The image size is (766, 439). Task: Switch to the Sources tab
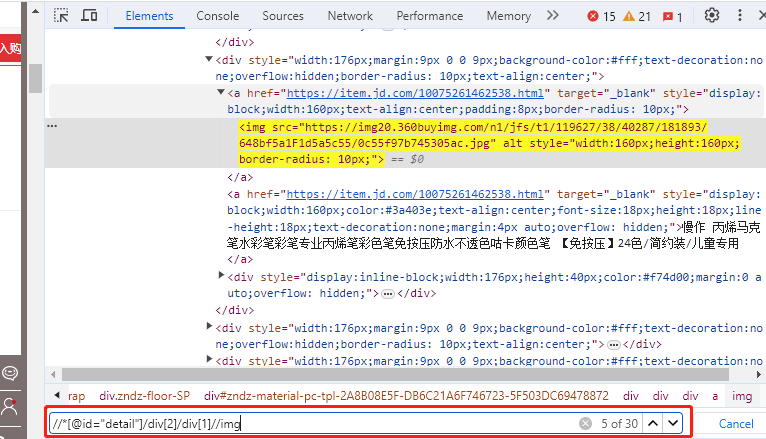coord(283,16)
